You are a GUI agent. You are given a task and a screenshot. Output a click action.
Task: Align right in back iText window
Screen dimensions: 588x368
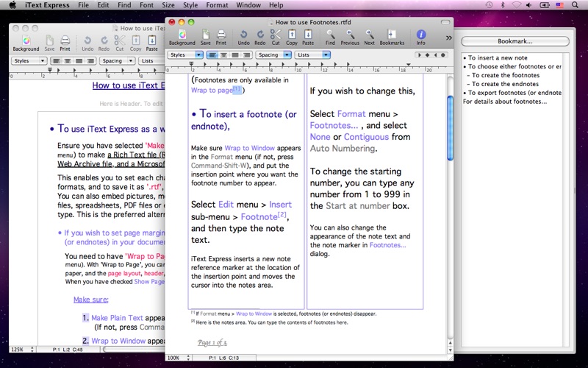tap(90, 61)
